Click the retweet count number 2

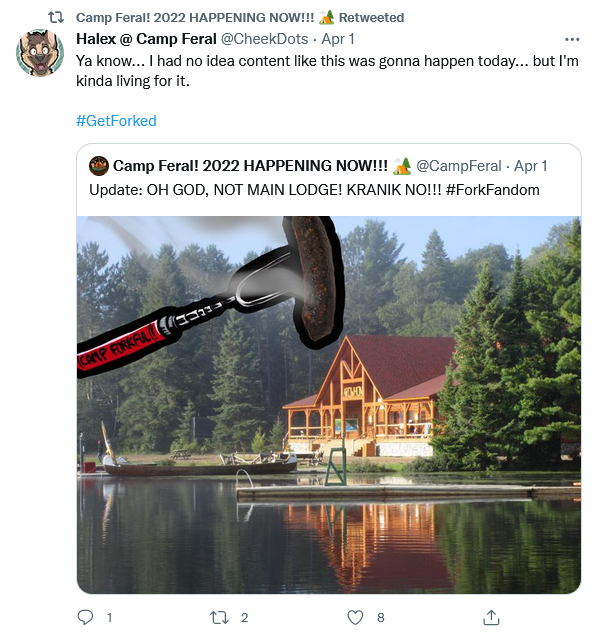(x=244, y=618)
